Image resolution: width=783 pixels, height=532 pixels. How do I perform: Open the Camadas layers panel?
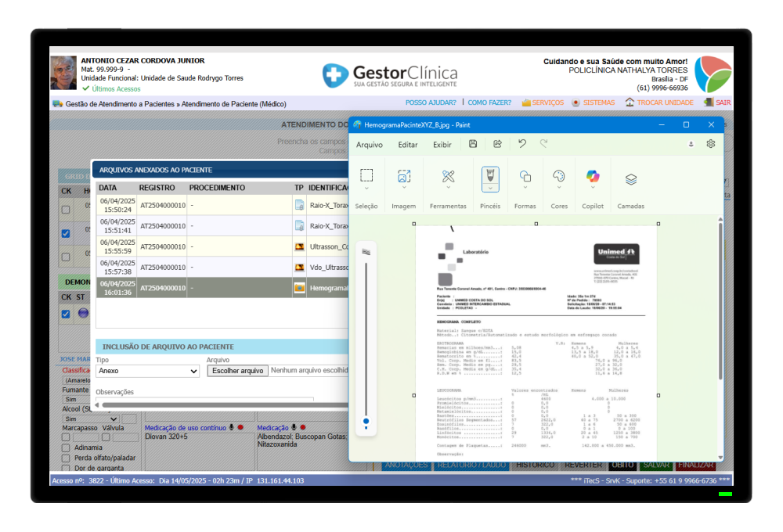pos(630,179)
